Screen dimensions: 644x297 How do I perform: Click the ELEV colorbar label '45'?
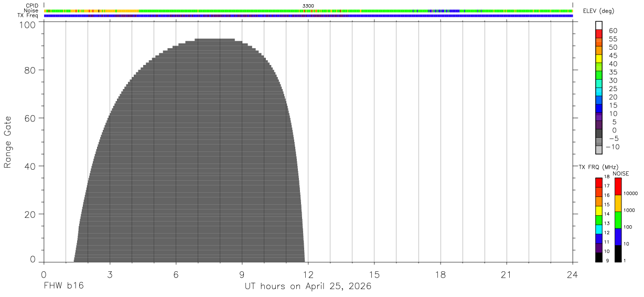(613, 56)
